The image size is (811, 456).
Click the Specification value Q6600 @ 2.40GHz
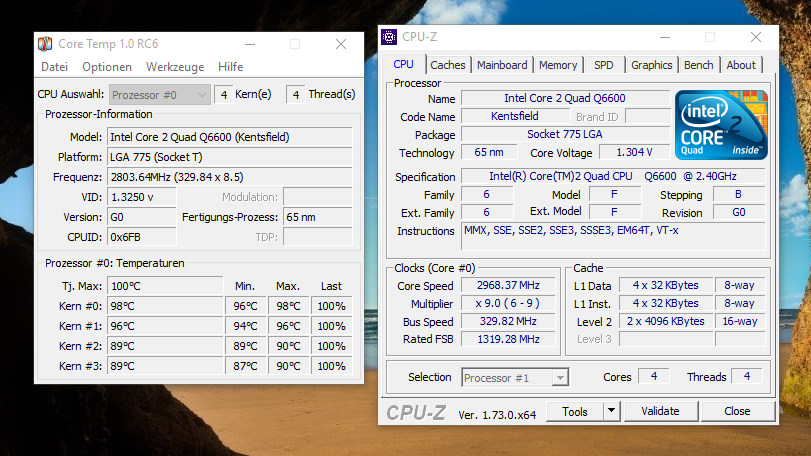pyautogui.click(x=613, y=176)
